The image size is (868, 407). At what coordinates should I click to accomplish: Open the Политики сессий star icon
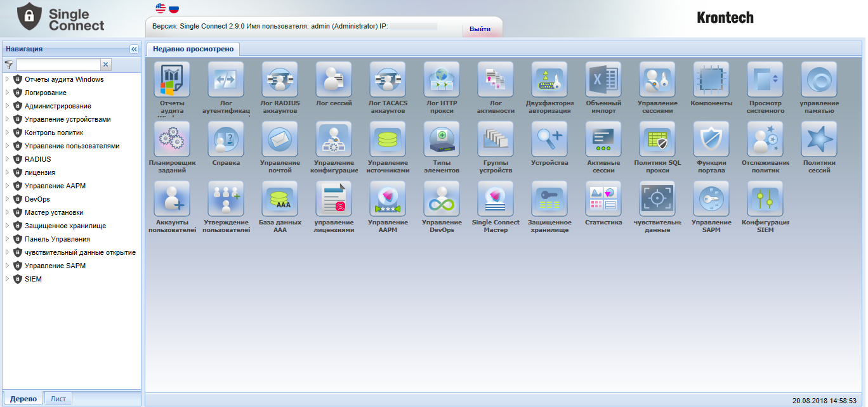(819, 139)
